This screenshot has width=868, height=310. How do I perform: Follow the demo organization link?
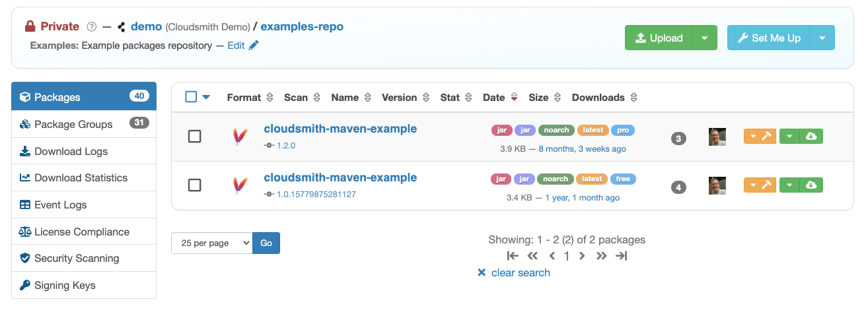pos(147,26)
